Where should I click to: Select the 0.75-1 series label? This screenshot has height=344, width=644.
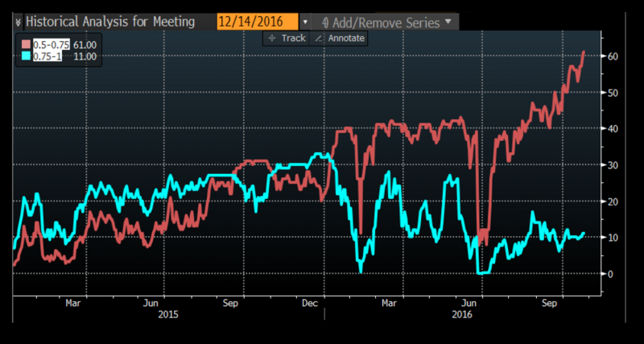pos(47,56)
